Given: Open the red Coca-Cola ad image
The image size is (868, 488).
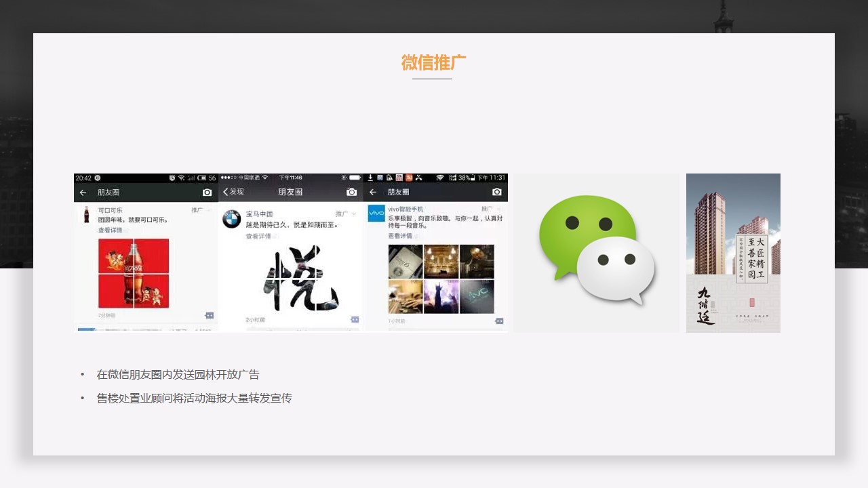Looking at the screenshot, I should pyautogui.click(x=134, y=273).
